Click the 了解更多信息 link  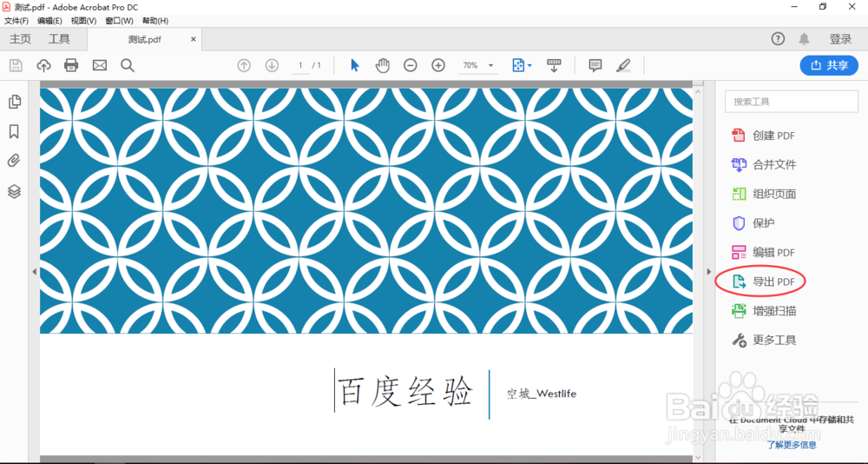coord(792,445)
